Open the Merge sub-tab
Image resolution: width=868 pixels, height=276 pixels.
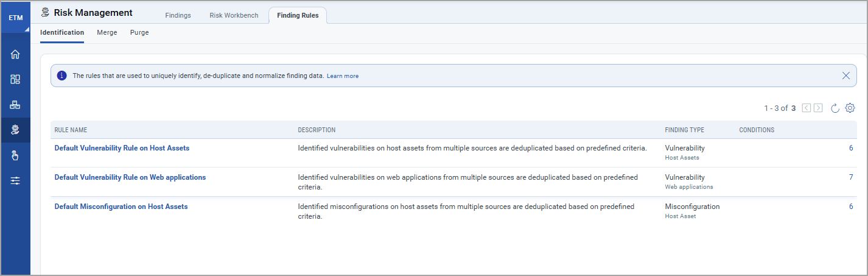pyautogui.click(x=107, y=33)
